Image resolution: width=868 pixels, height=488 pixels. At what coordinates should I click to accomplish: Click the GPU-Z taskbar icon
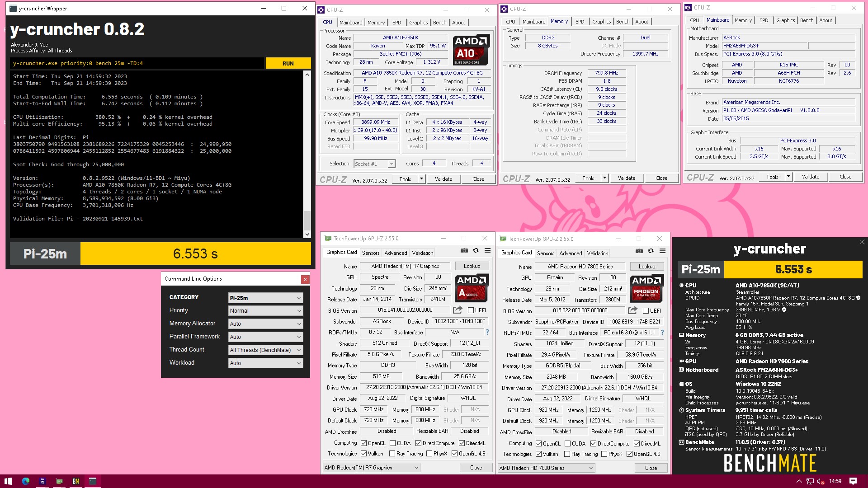point(59,481)
